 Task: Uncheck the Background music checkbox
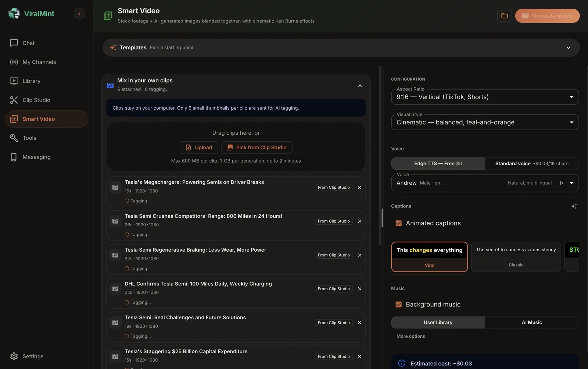click(398, 305)
